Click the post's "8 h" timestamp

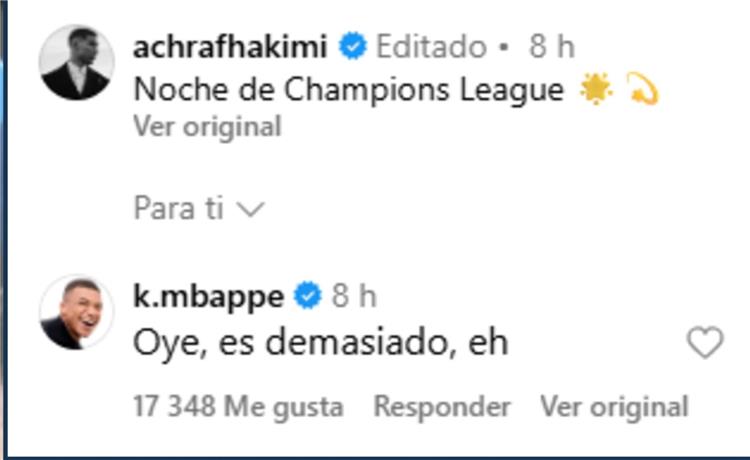551,46
